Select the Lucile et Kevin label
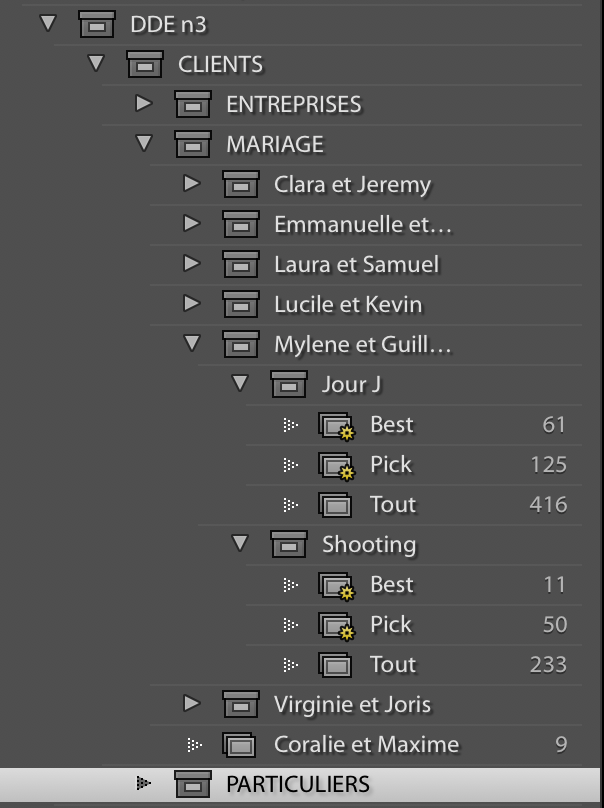 [x=348, y=305]
